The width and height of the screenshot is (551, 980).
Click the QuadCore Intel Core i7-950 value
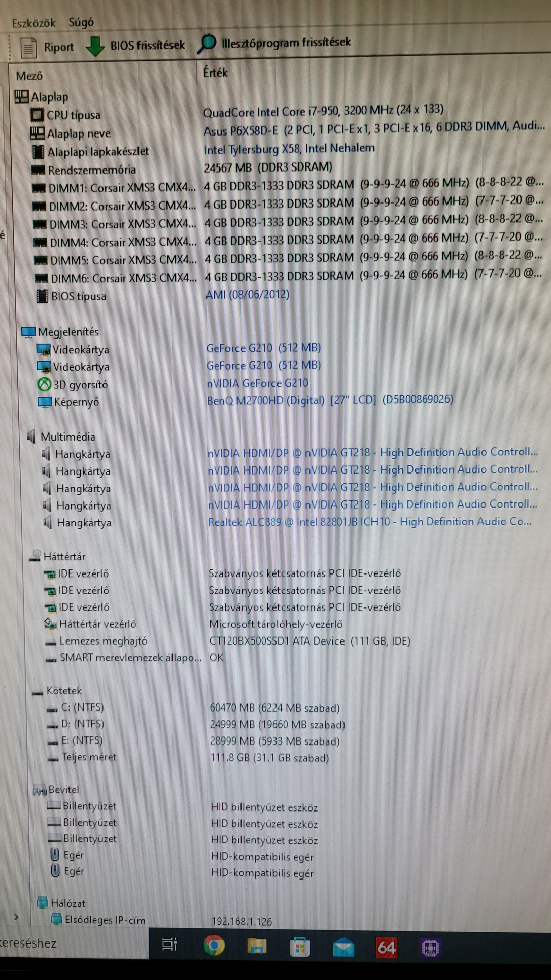(323, 111)
